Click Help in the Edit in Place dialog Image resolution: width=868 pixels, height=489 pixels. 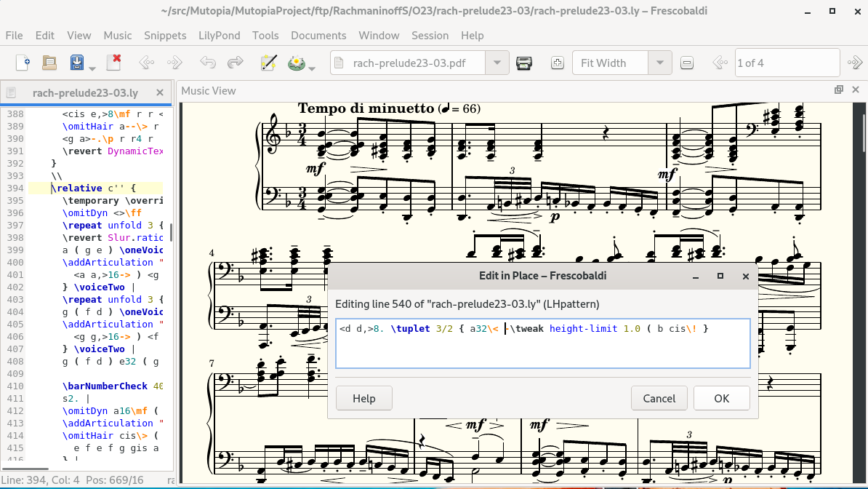pos(363,398)
